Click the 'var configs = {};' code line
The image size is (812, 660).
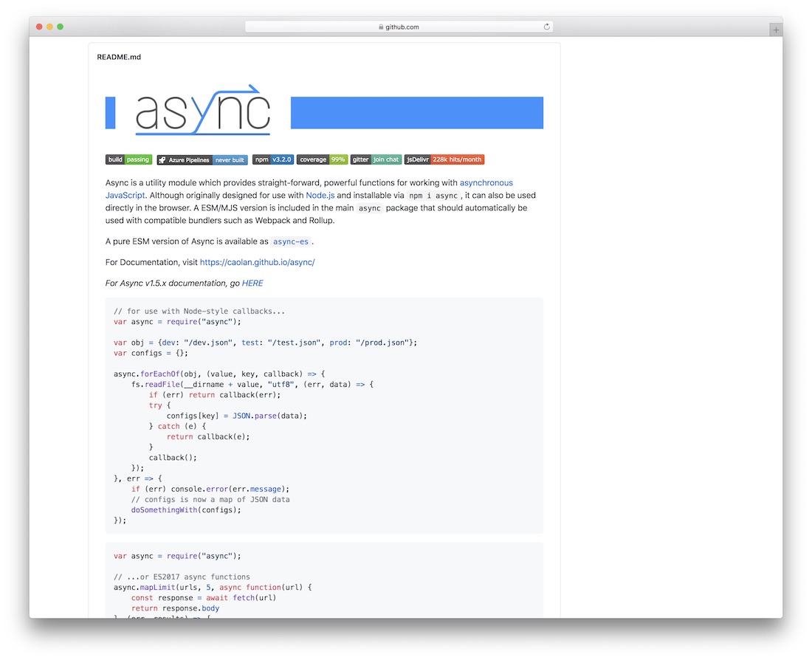pos(151,354)
